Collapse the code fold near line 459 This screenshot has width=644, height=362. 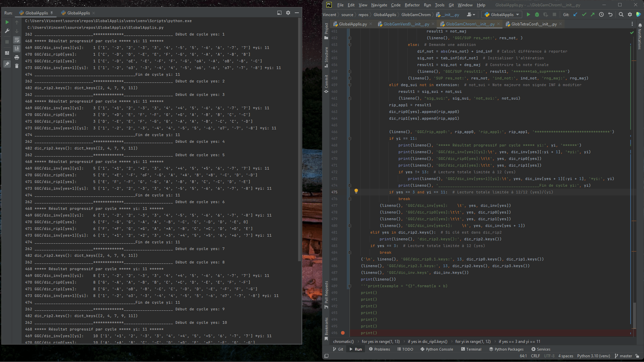(350, 85)
